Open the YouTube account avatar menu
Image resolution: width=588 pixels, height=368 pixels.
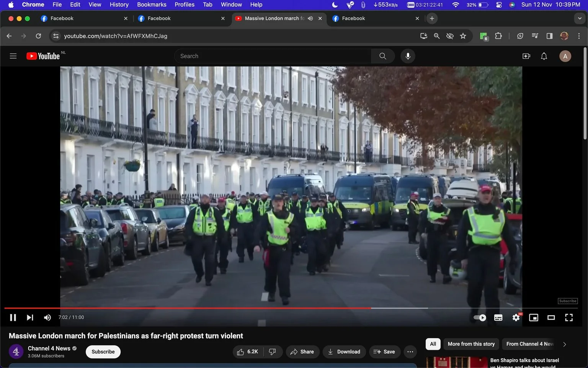tap(565, 56)
